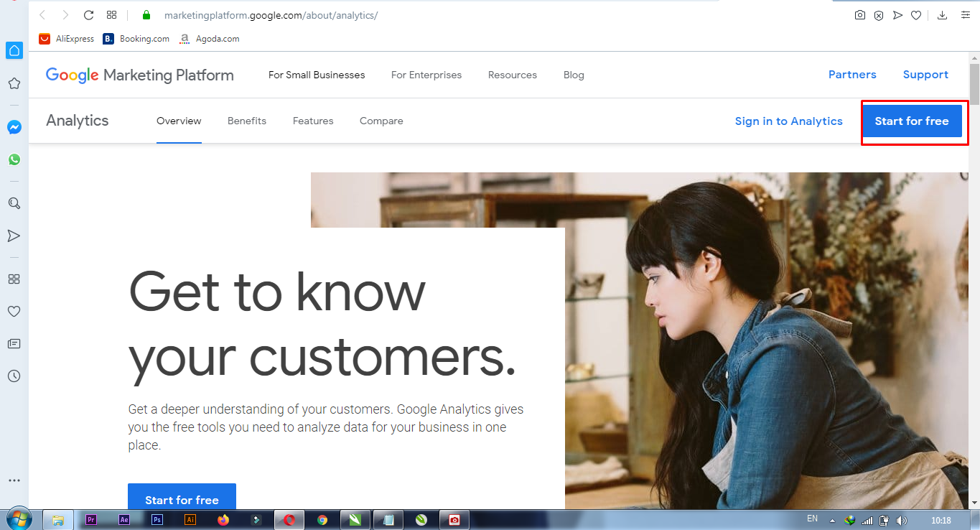
Task: Open Blog menu item
Action: coord(574,75)
